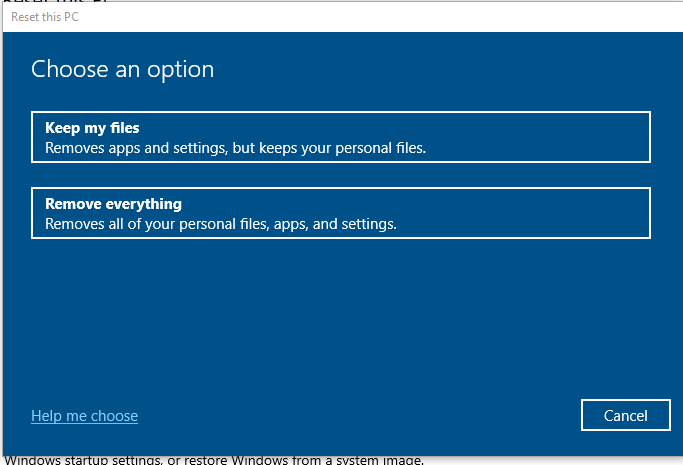Select the Remove everything option
The width and height of the screenshot is (683, 465).
pos(341,213)
